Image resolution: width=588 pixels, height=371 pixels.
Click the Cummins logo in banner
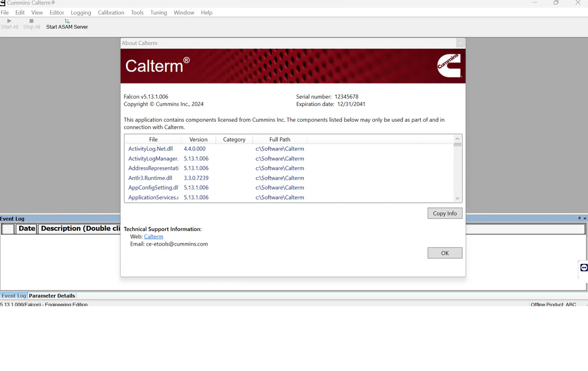coord(448,66)
